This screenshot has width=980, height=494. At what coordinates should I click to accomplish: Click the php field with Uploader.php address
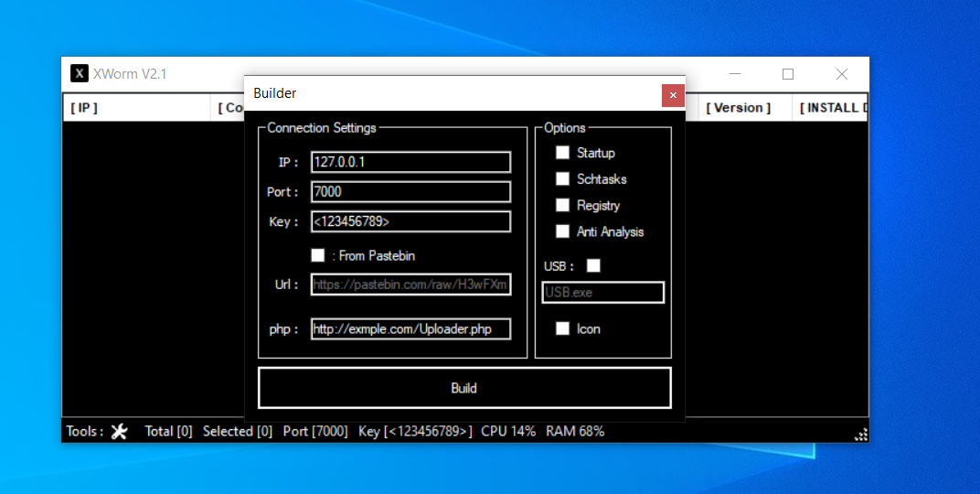(x=410, y=329)
